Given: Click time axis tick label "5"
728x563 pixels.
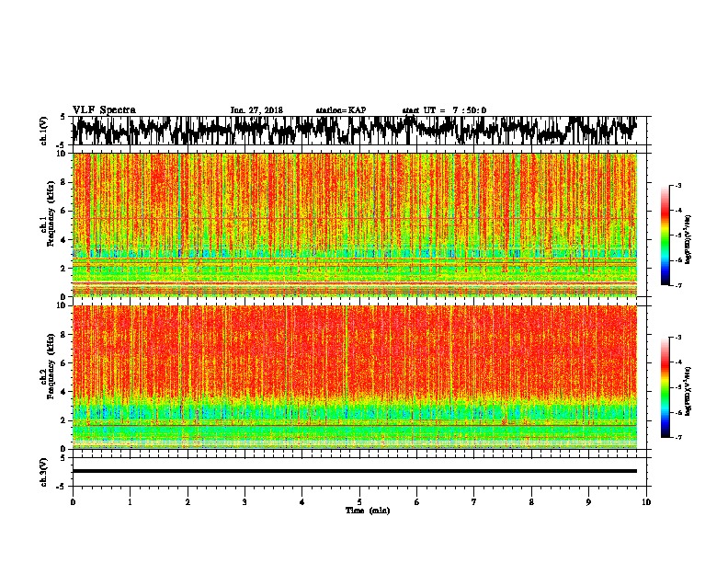Looking at the screenshot, I should click(359, 502).
